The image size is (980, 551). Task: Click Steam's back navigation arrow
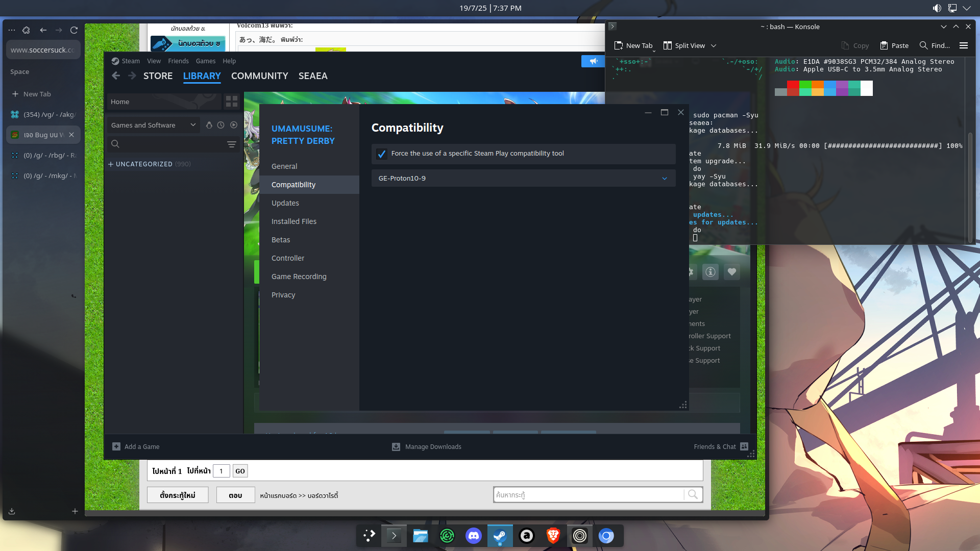pos(116,76)
